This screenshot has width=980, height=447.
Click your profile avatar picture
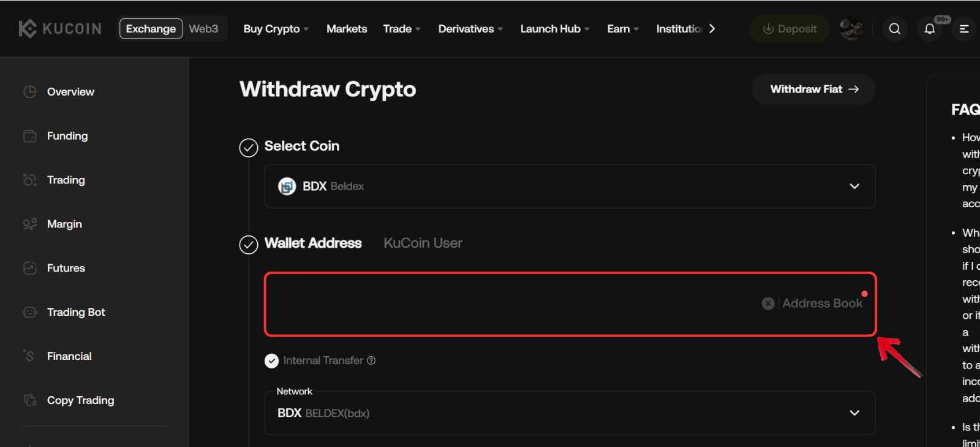pyautogui.click(x=851, y=28)
